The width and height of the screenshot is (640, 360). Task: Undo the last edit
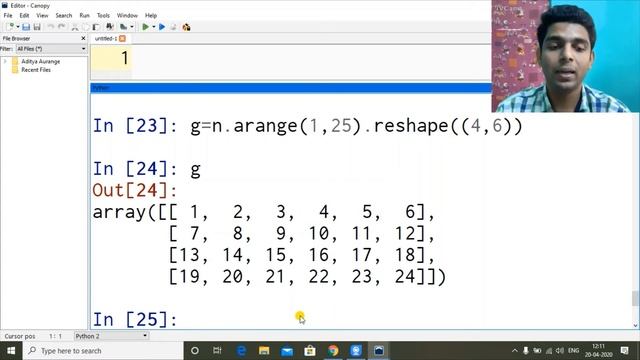pyautogui.click(x=51, y=27)
